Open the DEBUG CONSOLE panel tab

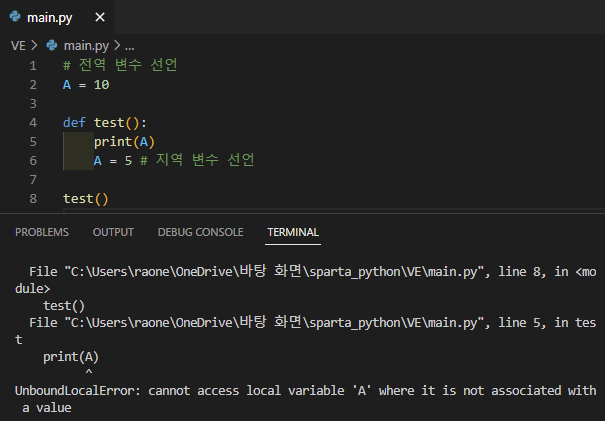[x=201, y=232]
